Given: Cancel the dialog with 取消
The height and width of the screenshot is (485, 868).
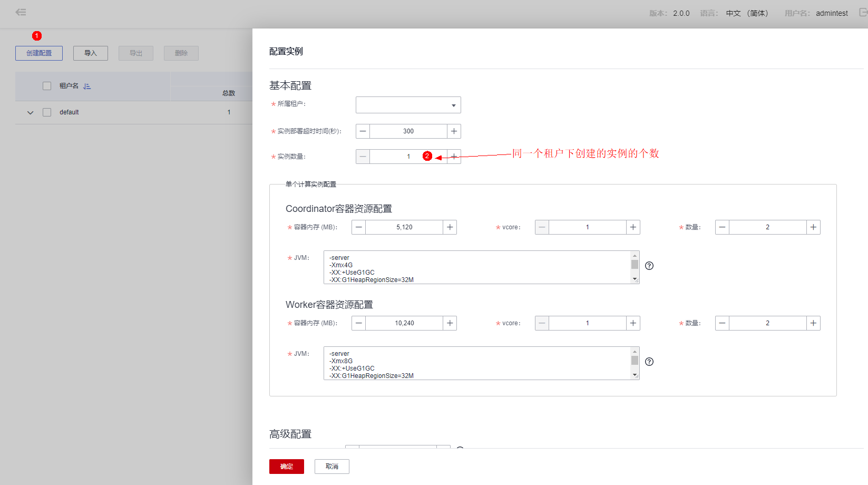Looking at the screenshot, I should coord(332,467).
